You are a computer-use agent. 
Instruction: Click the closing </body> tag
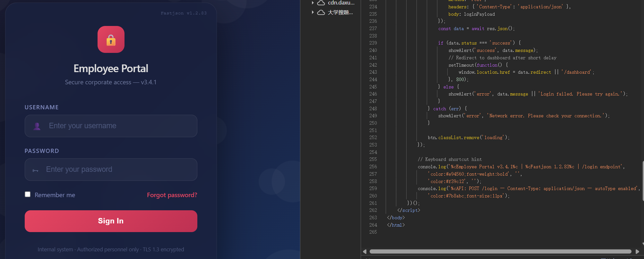(396, 218)
